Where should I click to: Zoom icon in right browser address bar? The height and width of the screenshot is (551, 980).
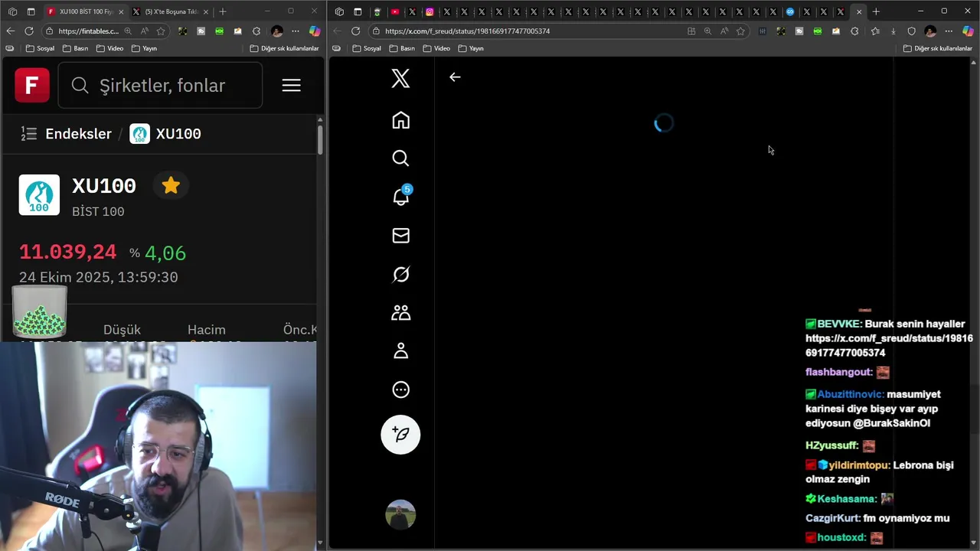coord(707,31)
